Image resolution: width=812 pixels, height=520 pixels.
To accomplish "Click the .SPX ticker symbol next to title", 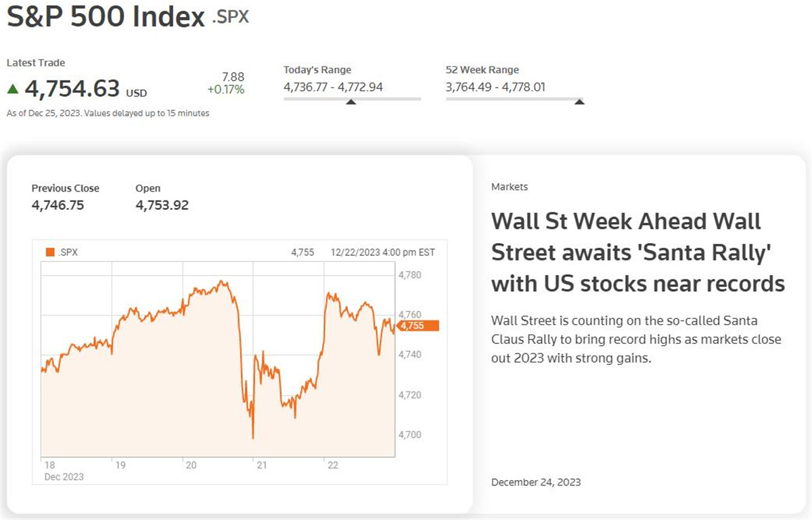I will tap(231, 17).
